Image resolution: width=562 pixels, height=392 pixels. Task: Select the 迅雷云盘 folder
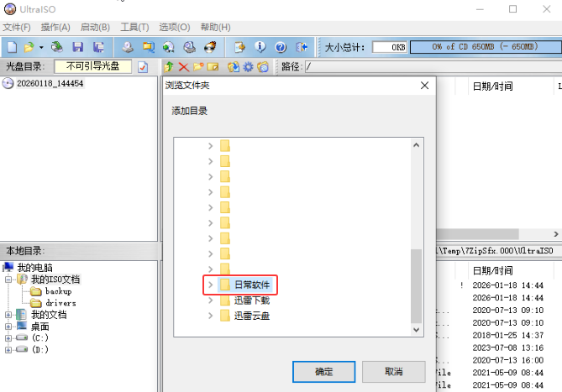point(251,316)
